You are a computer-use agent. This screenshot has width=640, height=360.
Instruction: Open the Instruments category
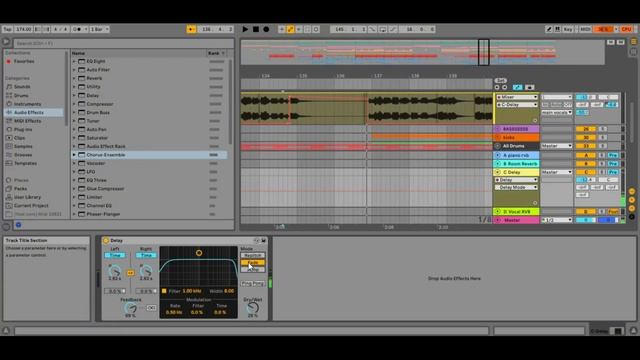27,104
